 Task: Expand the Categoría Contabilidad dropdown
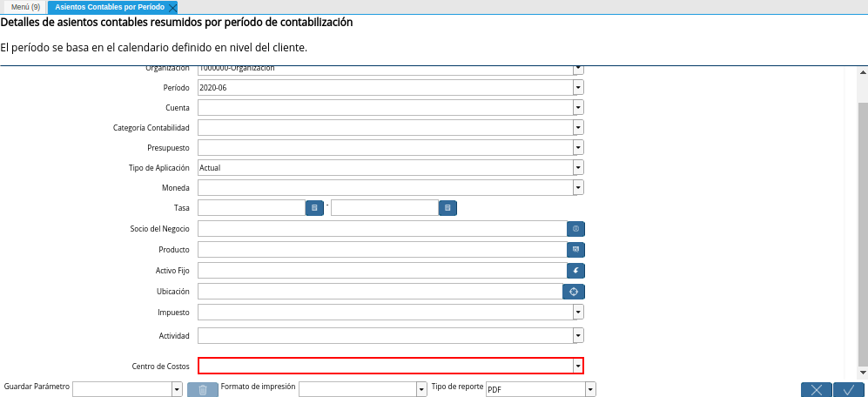[578, 127]
